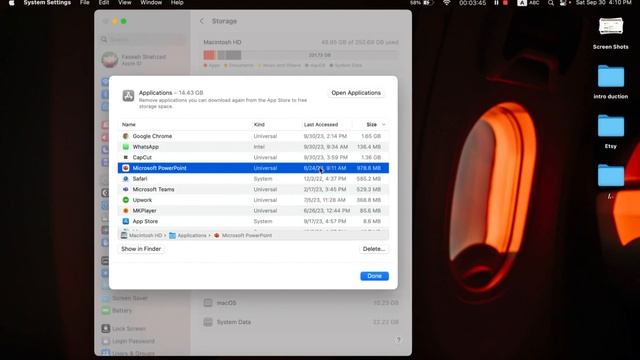Click the CapCut app icon
Screen dimensions: 640x360
(126, 157)
